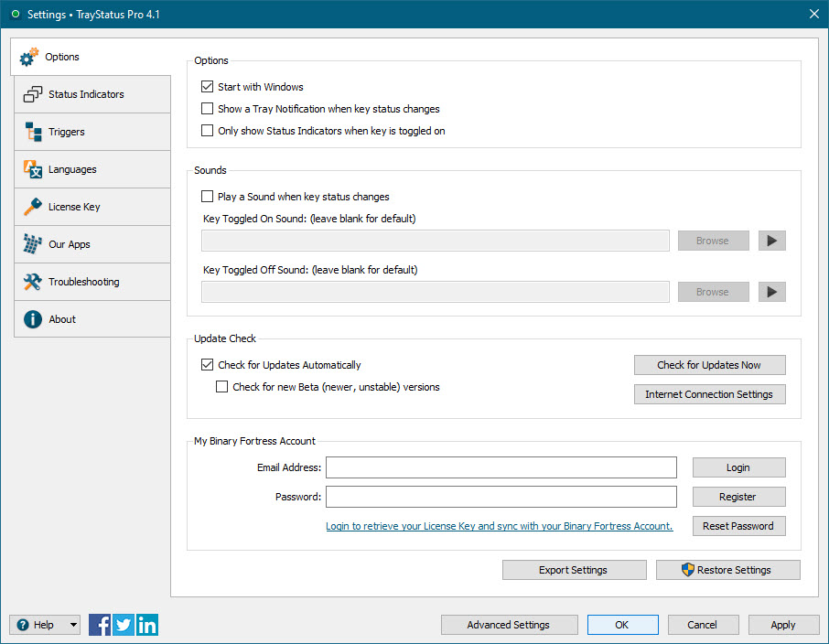Click Restore Settings button

(x=728, y=570)
